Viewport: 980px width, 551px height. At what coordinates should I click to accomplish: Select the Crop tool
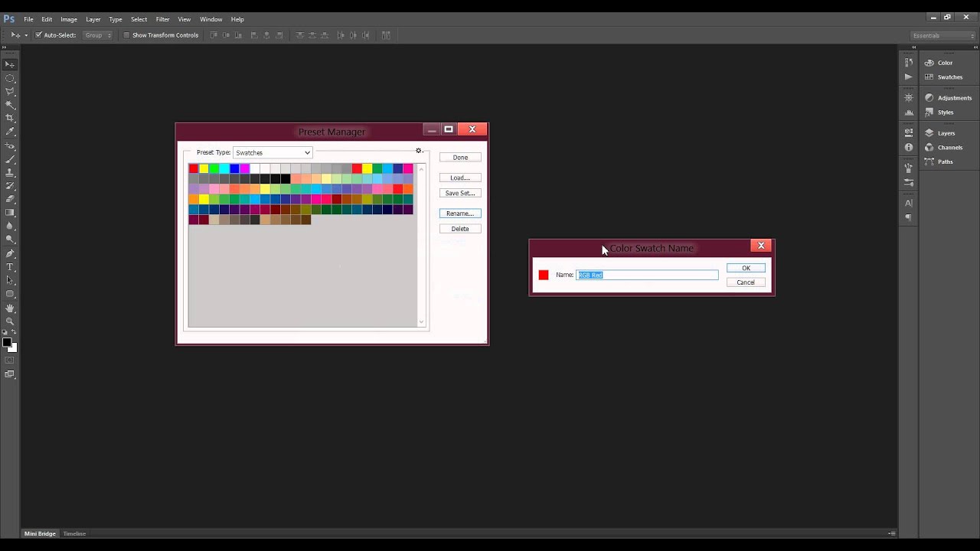pos(10,118)
